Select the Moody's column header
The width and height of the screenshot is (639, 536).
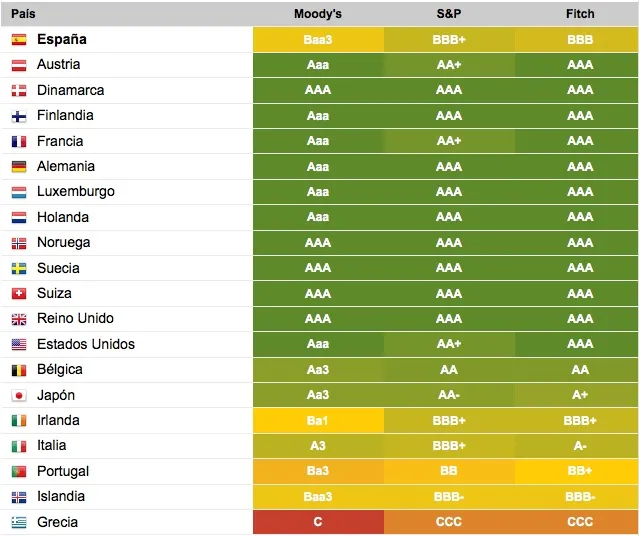318,14
